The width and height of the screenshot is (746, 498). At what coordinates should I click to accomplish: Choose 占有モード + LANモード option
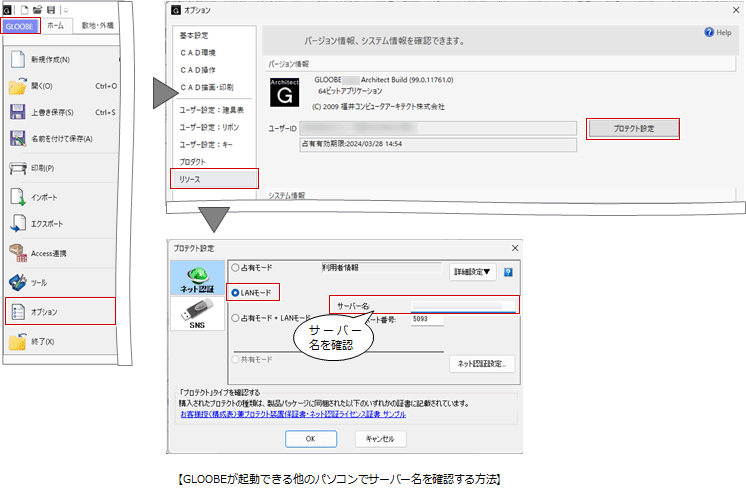click(236, 318)
